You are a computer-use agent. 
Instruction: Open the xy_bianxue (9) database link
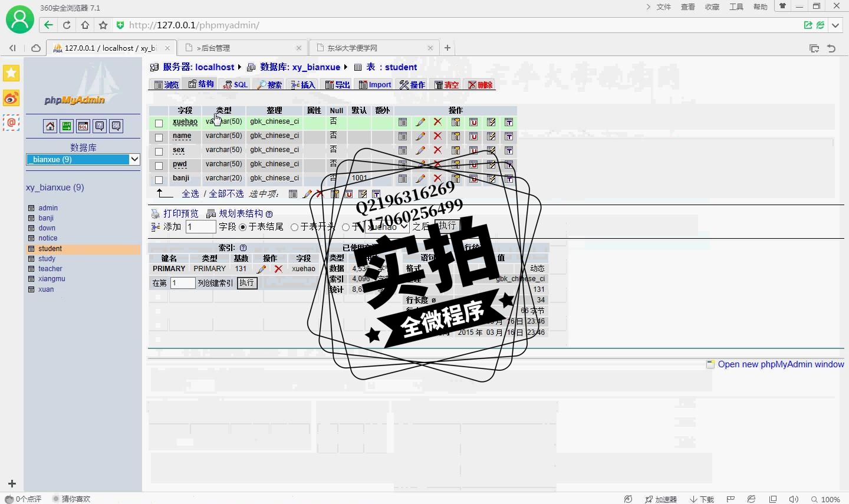tap(55, 187)
